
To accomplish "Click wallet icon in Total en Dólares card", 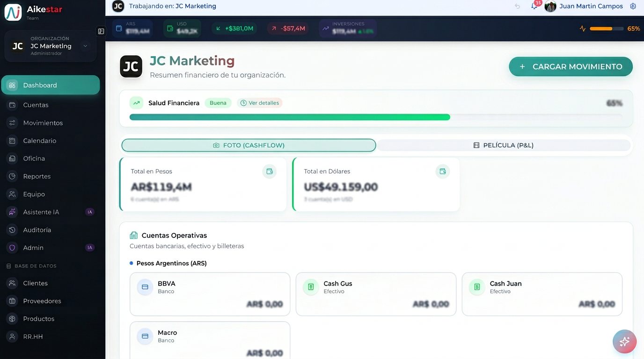I will [443, 172].
